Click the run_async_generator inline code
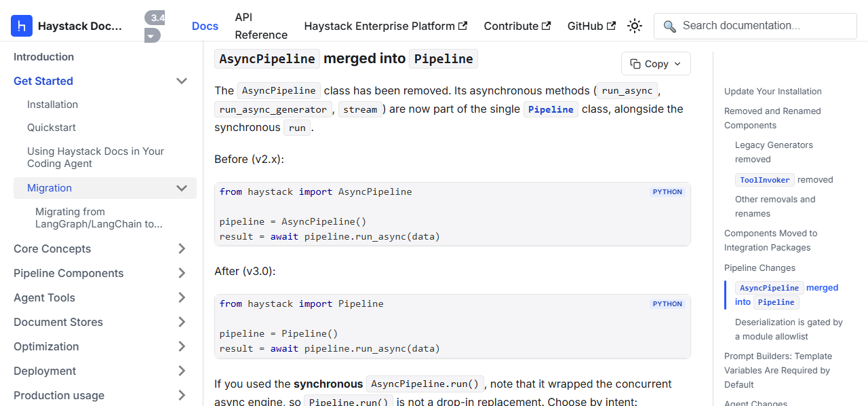 (x=273, y=109)
